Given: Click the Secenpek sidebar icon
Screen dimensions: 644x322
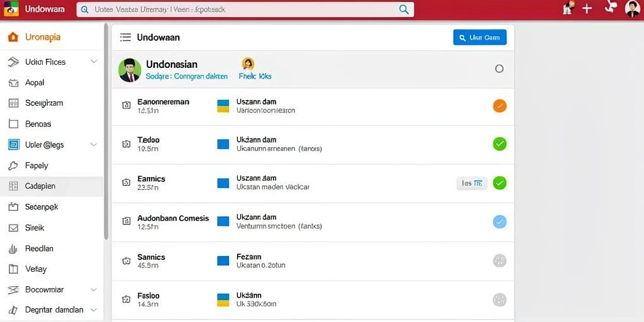Looking at the screenshot, I should click(x=14, y=207).
